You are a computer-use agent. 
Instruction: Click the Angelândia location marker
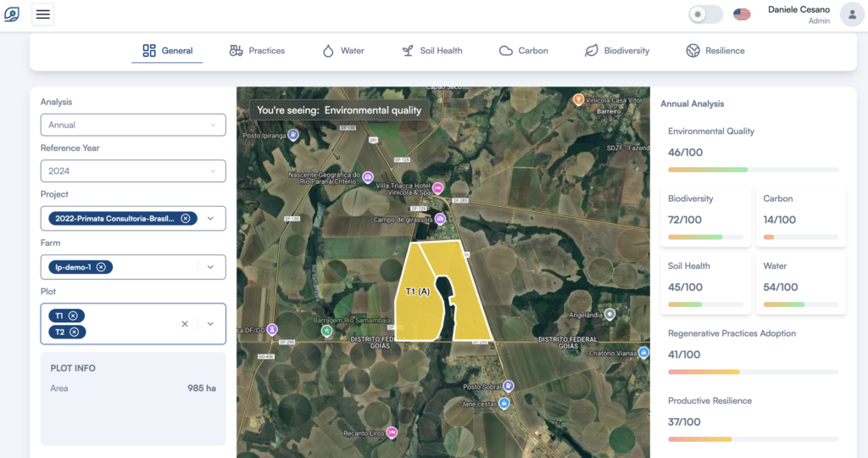pyautogui.click(x=609, y=314)
